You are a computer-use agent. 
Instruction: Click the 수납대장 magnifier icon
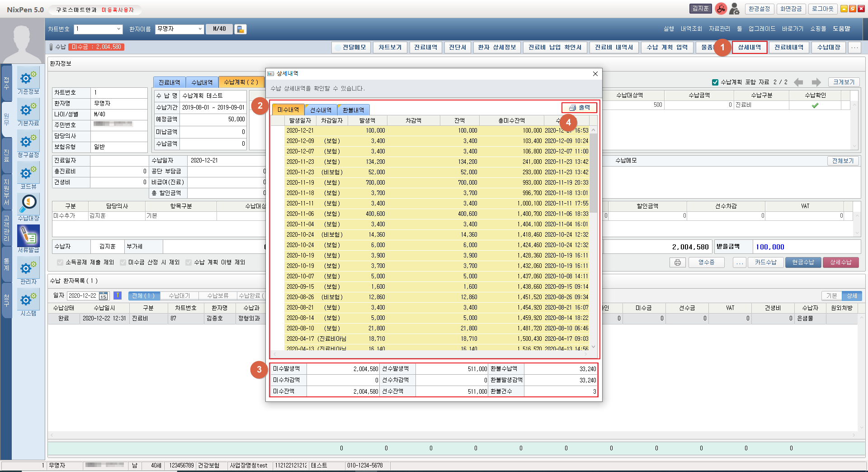tap(28, 204)
